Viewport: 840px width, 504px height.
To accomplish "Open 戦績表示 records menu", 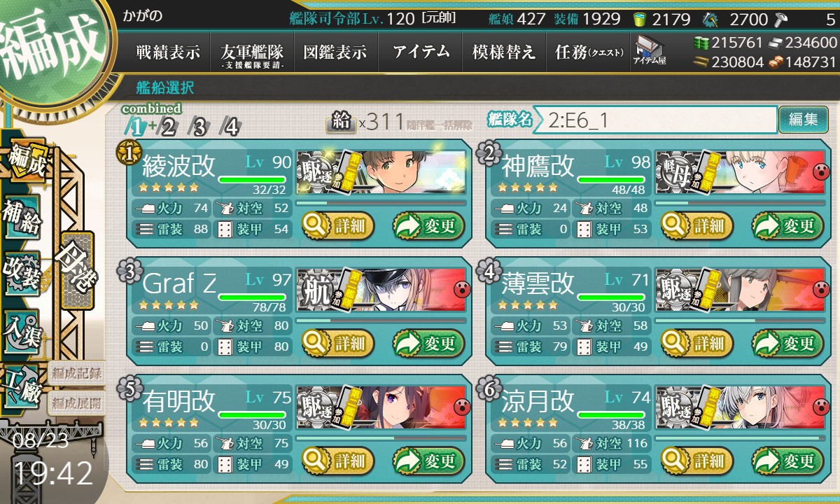I will pos(168,52).
